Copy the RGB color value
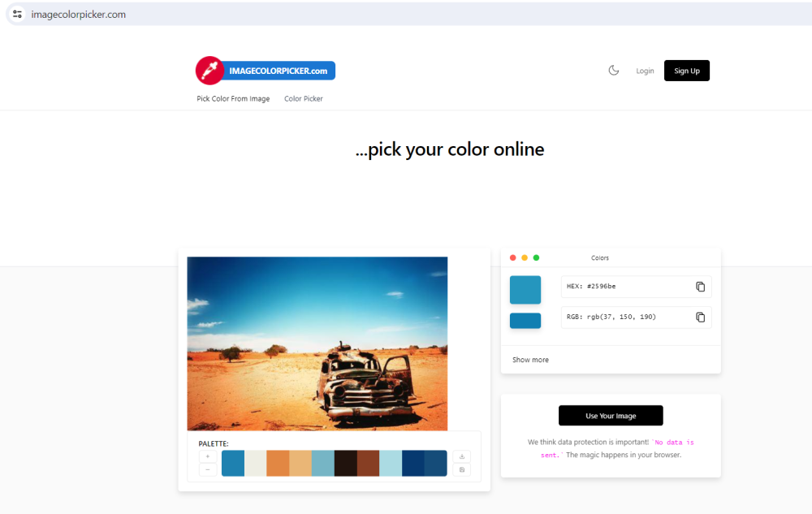 click(700, 317)
